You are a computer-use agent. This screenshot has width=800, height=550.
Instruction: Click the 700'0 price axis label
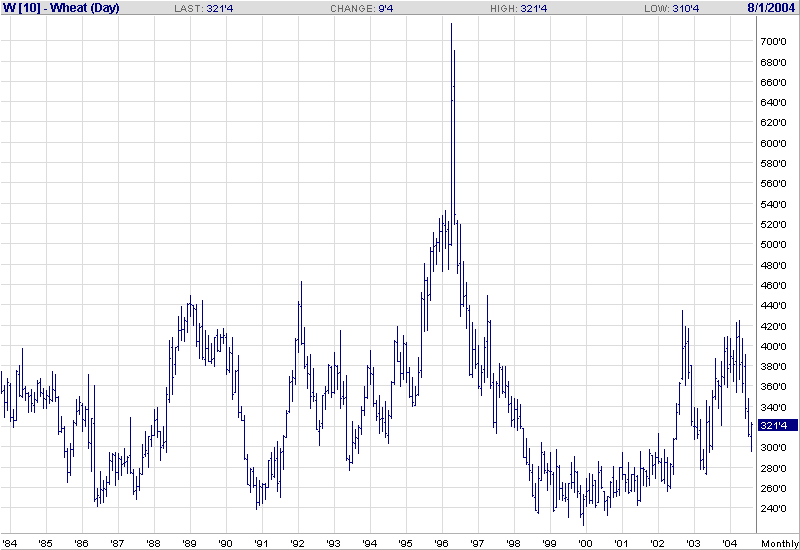(x=773, y=41)
